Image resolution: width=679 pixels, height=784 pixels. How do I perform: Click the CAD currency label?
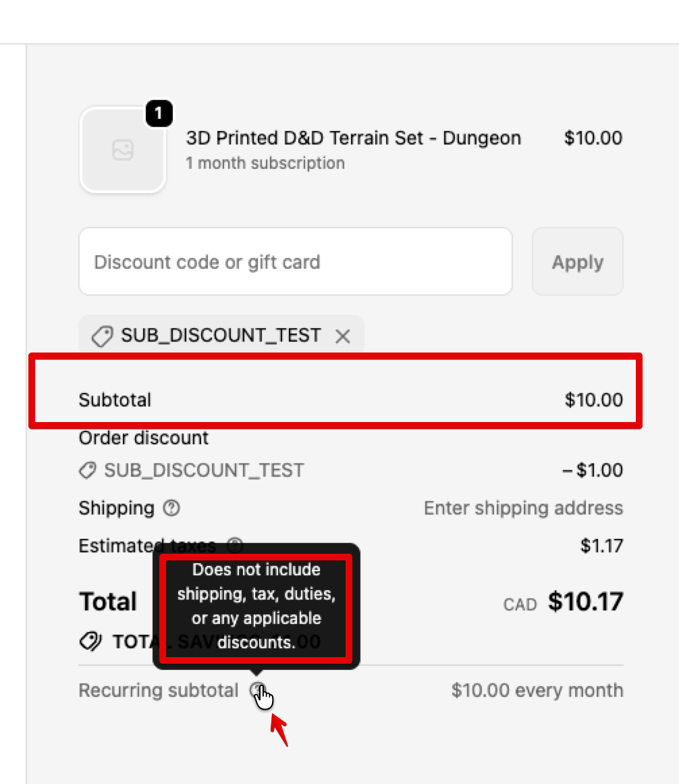tap(520, 604)
